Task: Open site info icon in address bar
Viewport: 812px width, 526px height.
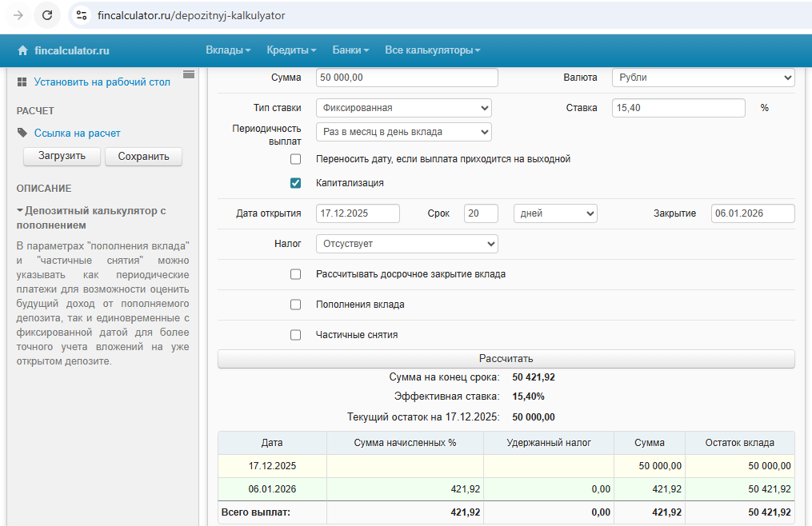Action: pos(81,15)
